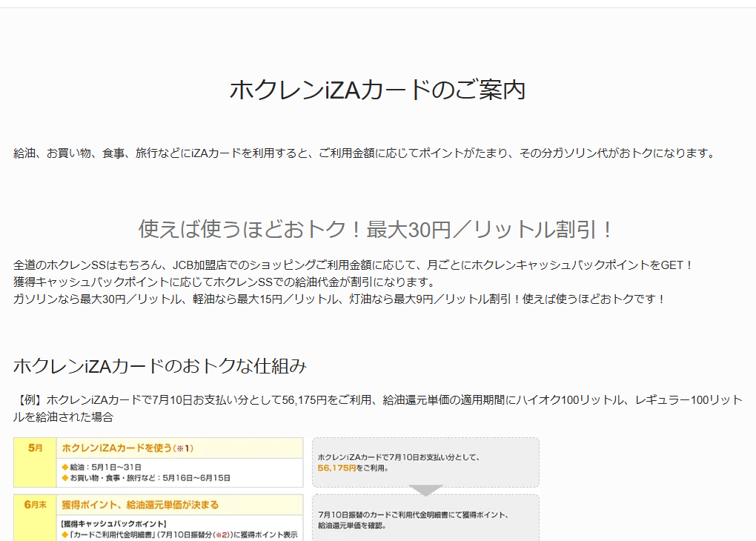Screen dimensions: 756x541
Task: Click the 6月末 month cell
Action: 35,518
